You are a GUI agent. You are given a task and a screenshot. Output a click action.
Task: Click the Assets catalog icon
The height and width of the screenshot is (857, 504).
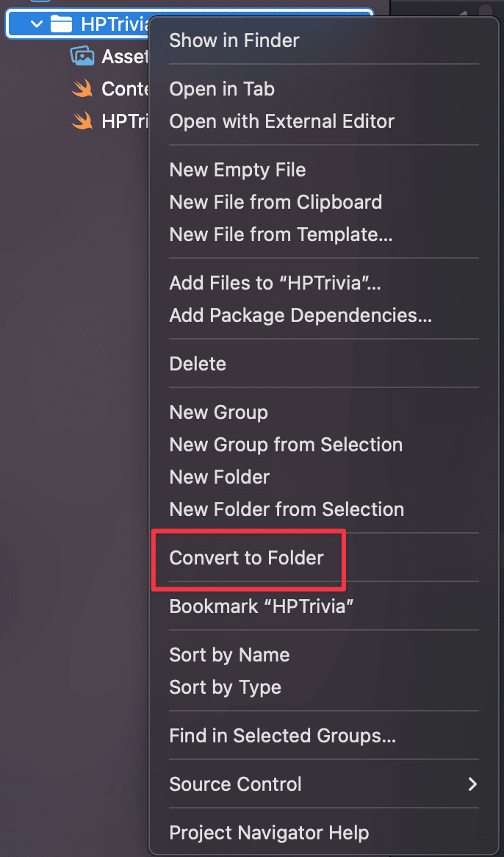pos(82,57)
